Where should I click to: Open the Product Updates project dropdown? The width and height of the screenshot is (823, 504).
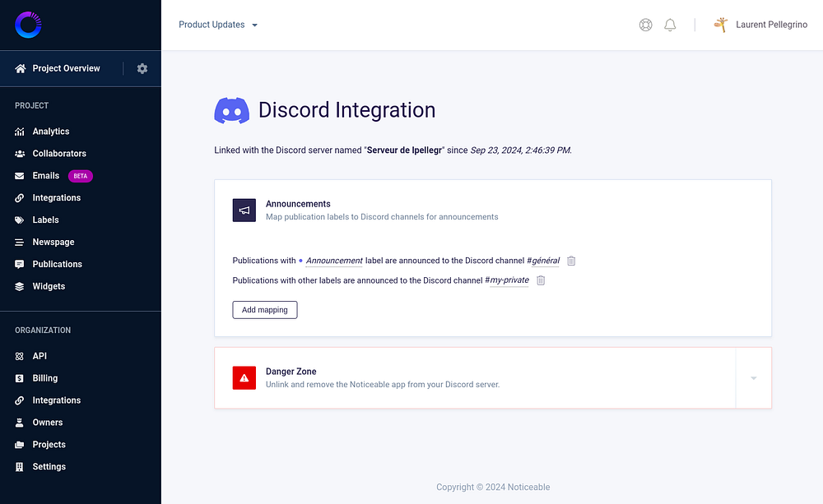[x=218, y=25]
